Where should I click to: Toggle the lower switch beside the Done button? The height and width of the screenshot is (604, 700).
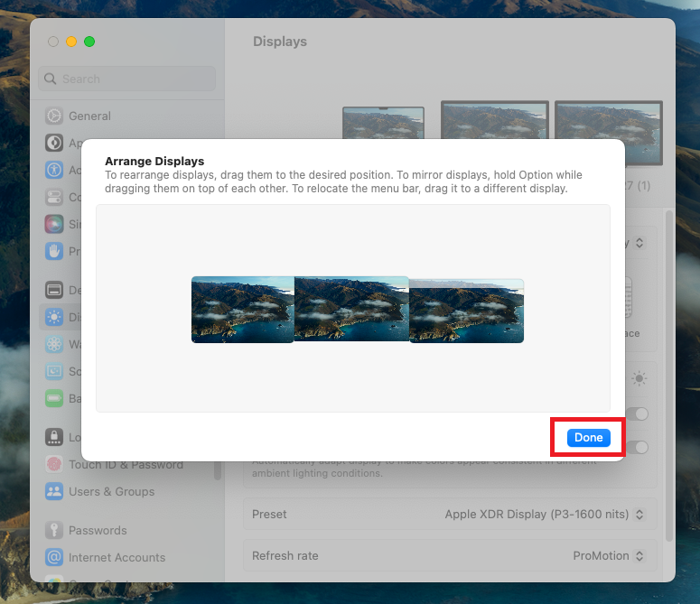point(639,447)
